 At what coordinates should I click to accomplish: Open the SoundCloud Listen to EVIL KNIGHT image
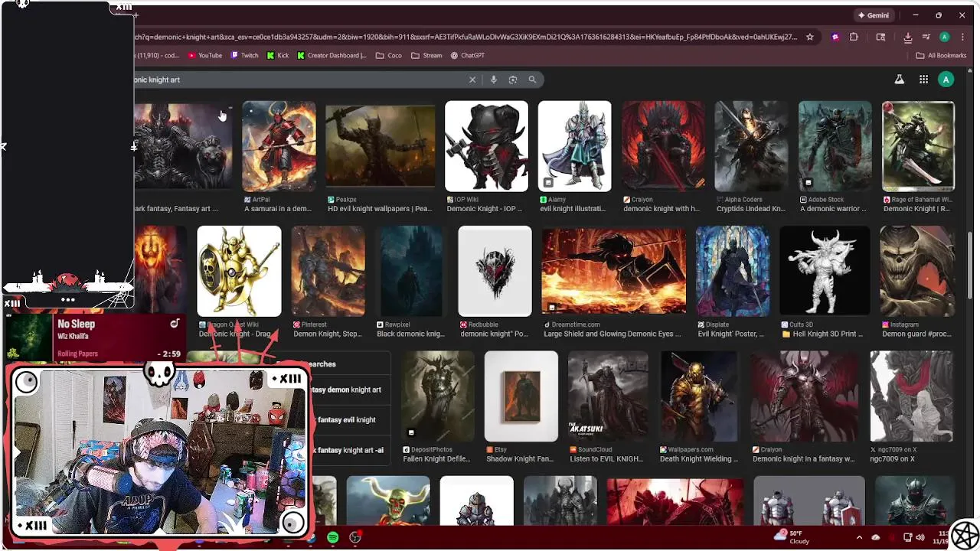(x=608, y=396)
